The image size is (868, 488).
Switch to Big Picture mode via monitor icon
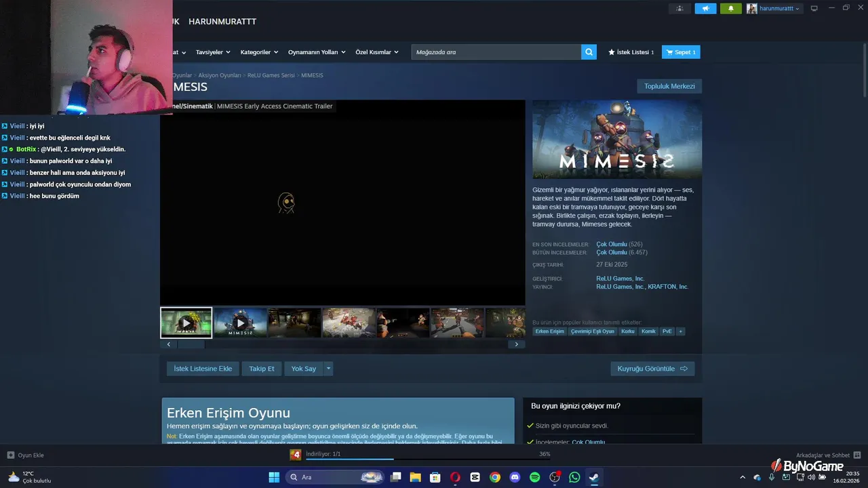point(814,9)
